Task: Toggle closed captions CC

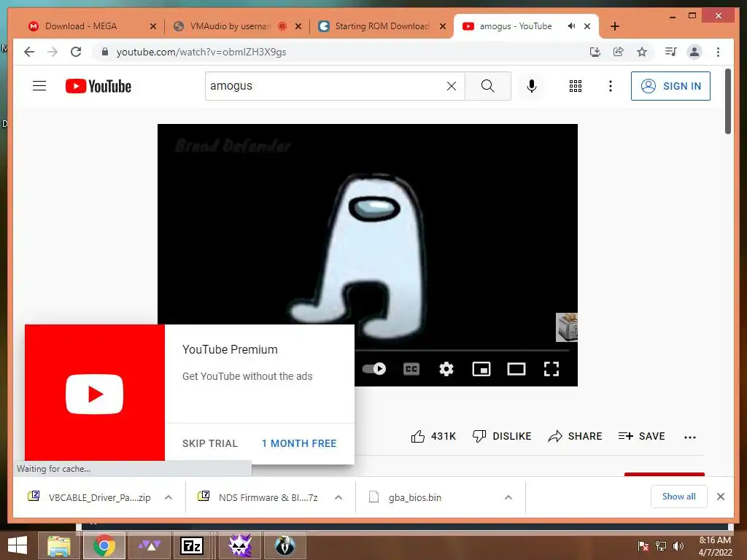Action: [x=411, y=369]
